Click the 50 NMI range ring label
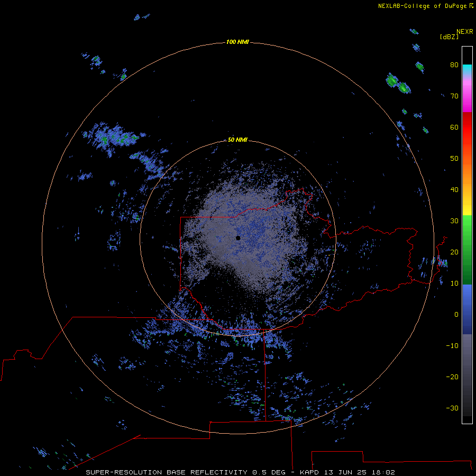 pos(237,140)
